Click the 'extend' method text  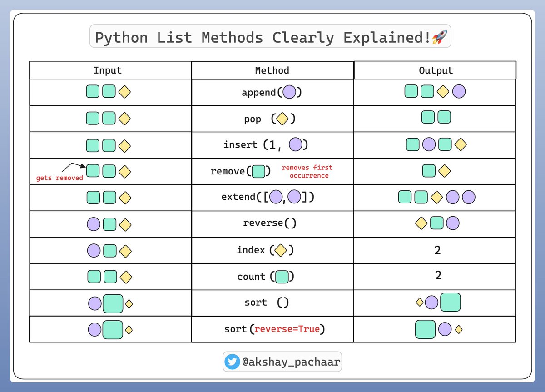[x=238, y=197]
